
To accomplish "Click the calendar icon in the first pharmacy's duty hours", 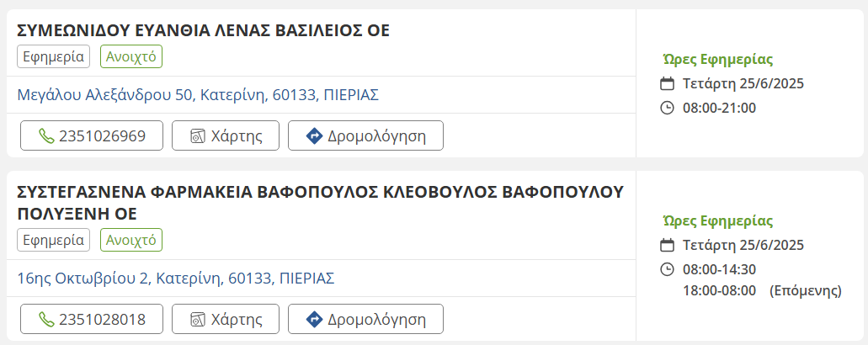I will [x=668, y=83].
